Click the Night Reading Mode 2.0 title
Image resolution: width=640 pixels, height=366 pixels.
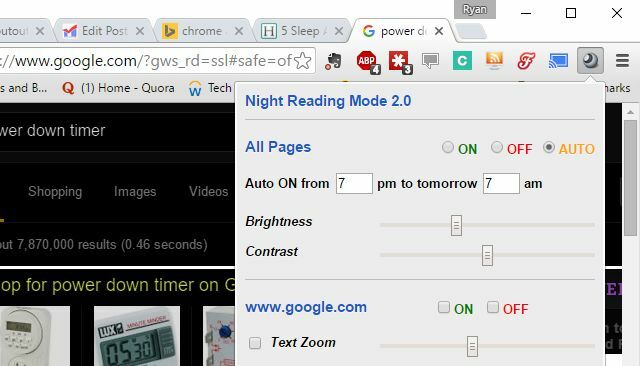[328, 101]
